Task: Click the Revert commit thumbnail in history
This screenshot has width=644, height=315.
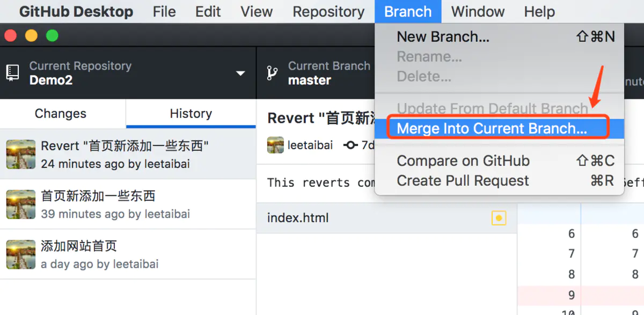Action: click(20, 155)
